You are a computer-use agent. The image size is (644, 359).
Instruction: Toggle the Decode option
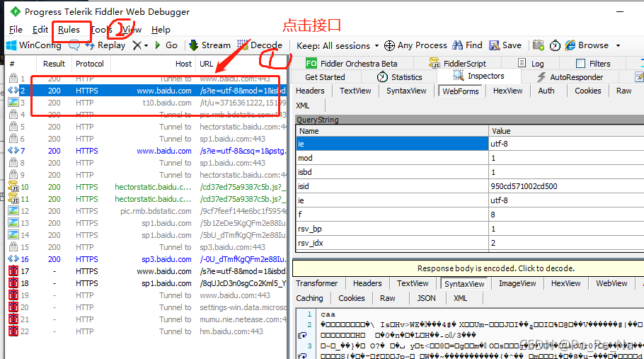(x=260, y=45)
